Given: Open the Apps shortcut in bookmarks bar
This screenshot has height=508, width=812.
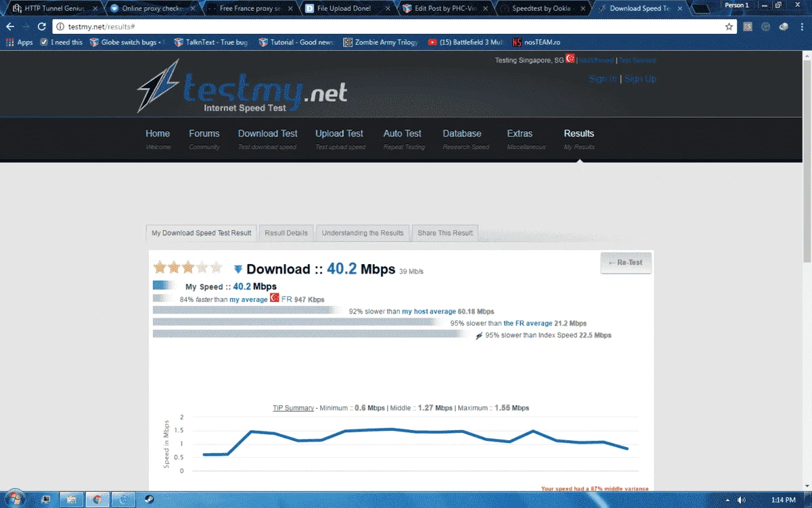Looking at the screenshot, I should (20, 42).
